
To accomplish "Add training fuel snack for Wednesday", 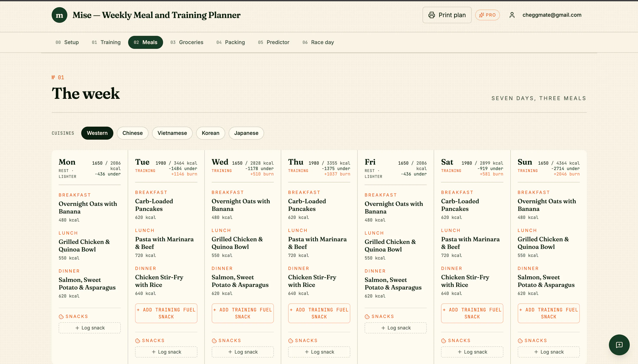I will pyautogui.click(x=242, y=313).
